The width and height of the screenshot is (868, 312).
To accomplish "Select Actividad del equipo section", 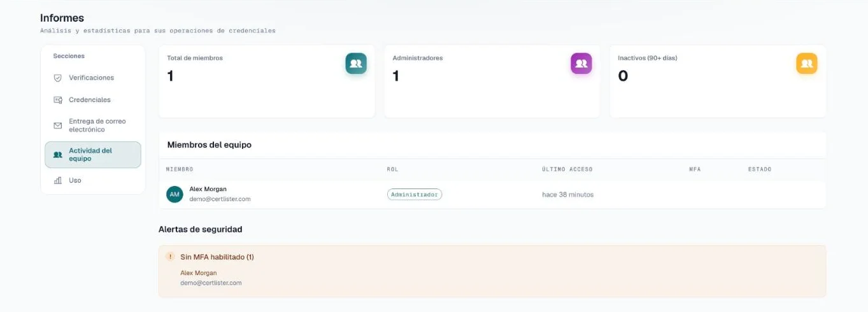I will click(x=92, y=155).
